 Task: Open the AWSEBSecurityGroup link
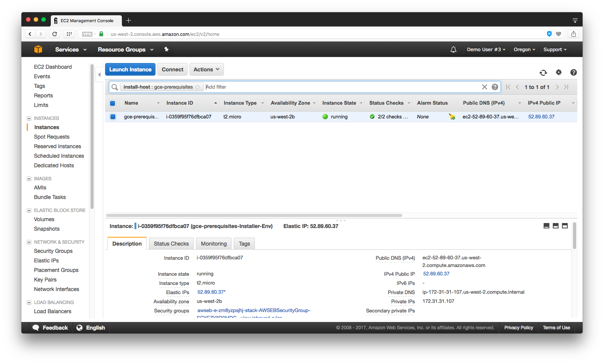point(254,311)
